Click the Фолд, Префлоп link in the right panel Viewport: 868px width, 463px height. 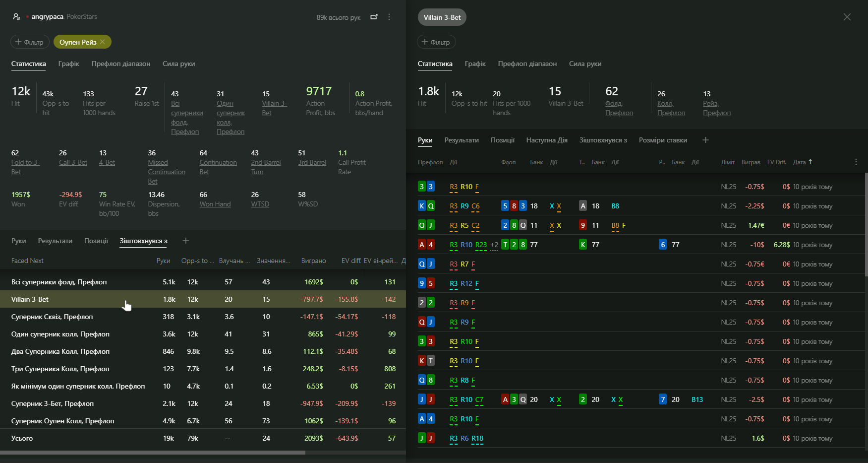tap(619, 108)
